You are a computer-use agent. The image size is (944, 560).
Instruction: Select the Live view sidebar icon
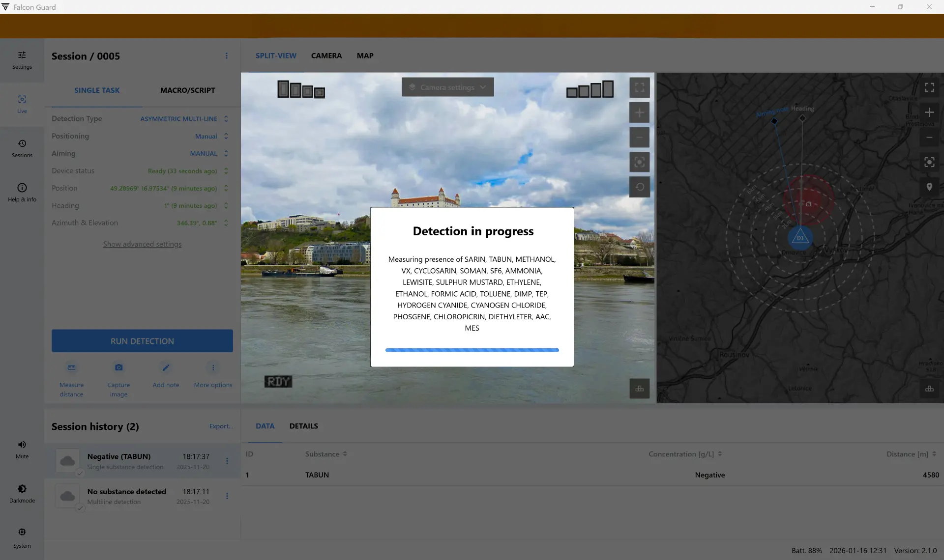tap(22, 104)
